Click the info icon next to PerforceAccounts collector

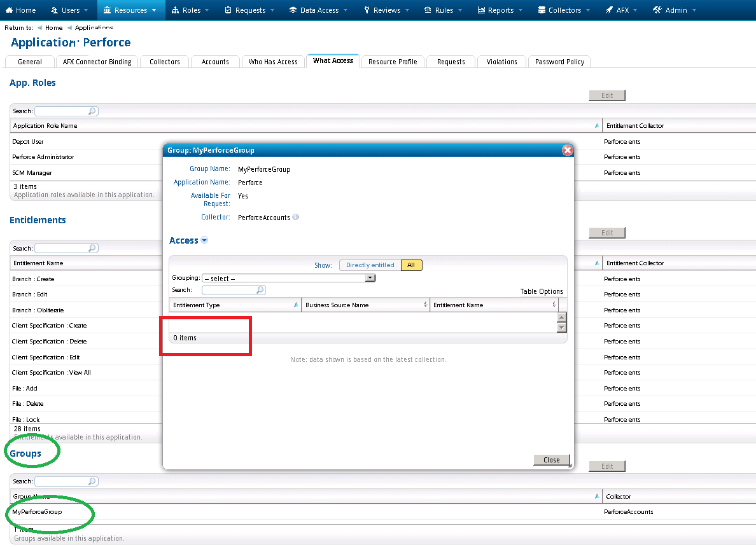(295, 218)
